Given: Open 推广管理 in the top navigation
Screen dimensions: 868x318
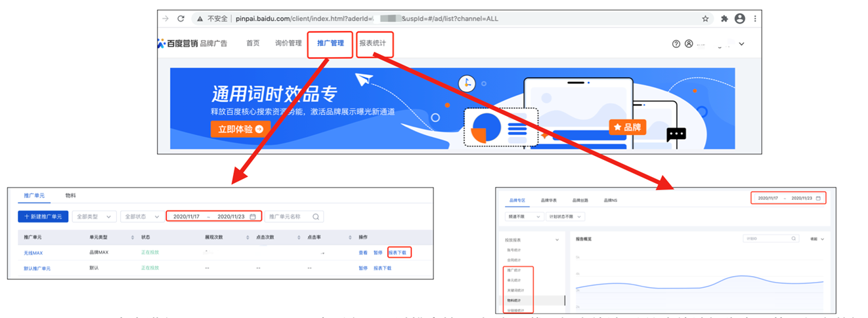Looking at the screenshot, I should point(330,43).
